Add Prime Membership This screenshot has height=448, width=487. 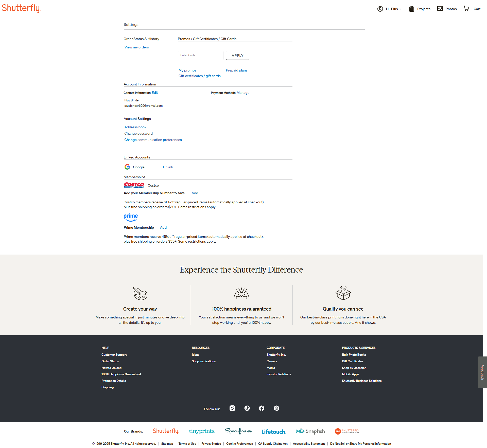point(163,227)
